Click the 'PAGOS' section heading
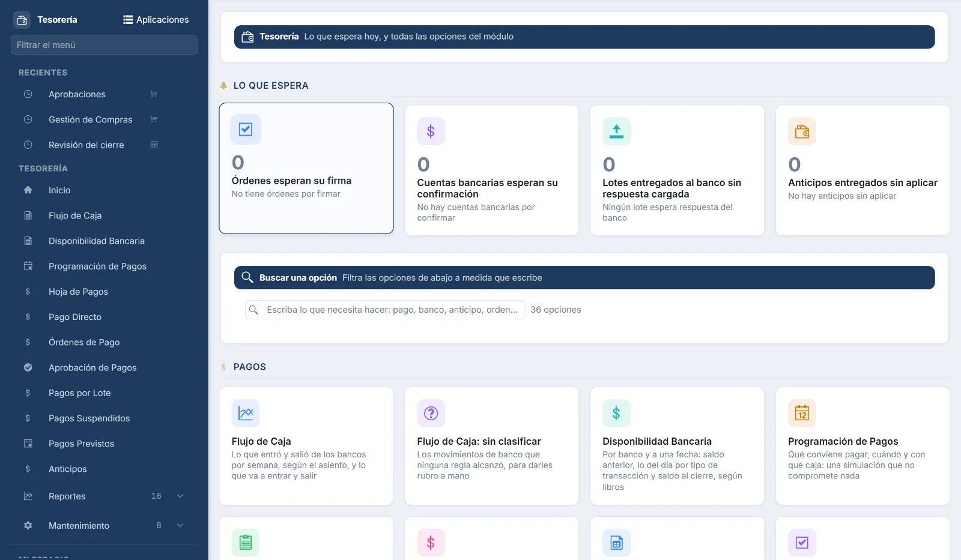961x560 pixels. coord(250,367)
